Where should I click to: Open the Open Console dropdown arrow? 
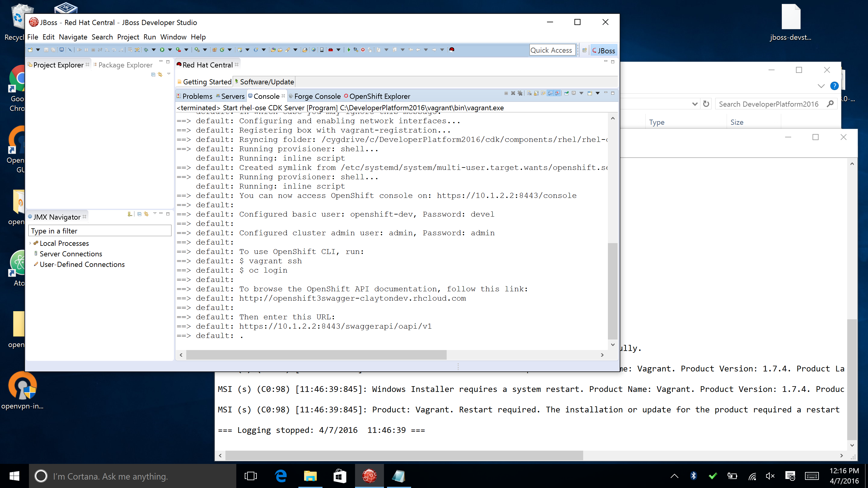[598, 93]
